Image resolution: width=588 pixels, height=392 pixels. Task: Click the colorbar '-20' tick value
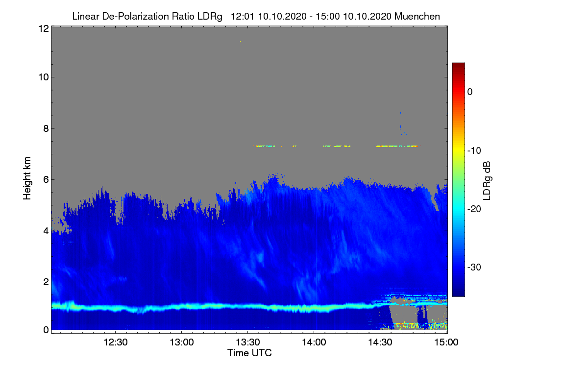[x=474, y=209]
